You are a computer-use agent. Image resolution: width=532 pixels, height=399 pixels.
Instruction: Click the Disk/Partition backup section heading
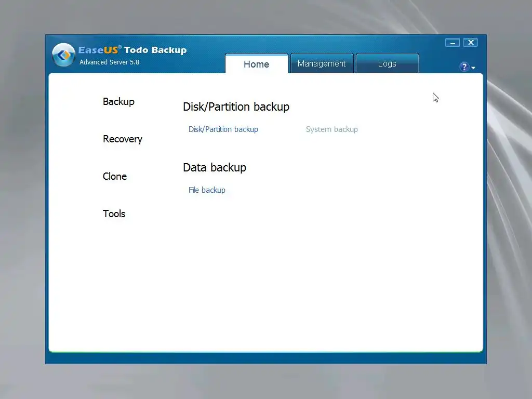[236, 107]
